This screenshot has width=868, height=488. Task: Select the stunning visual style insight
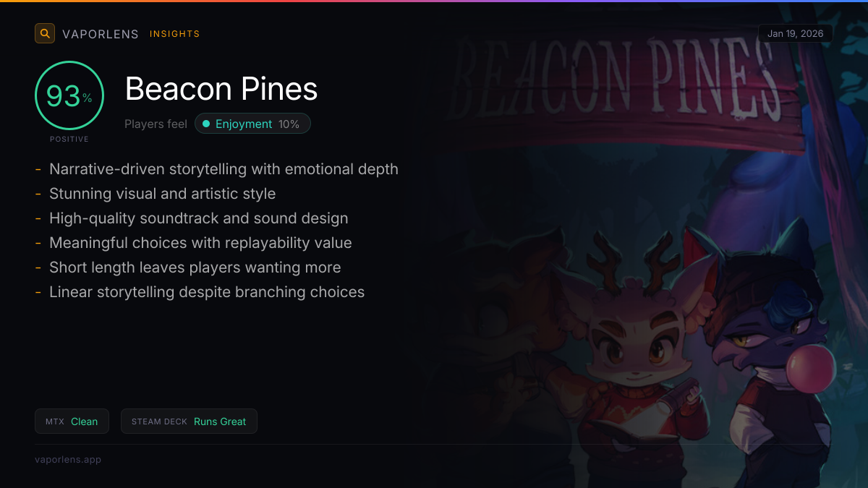pos(162,194)
